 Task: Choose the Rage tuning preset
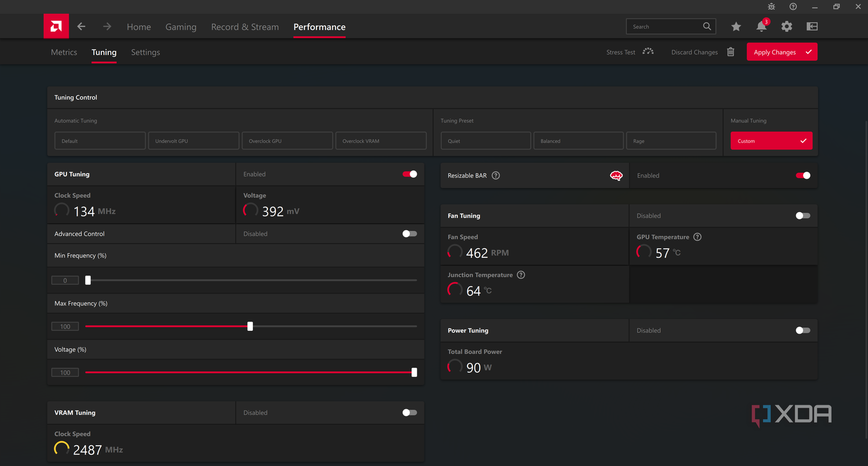coord(671,141)
